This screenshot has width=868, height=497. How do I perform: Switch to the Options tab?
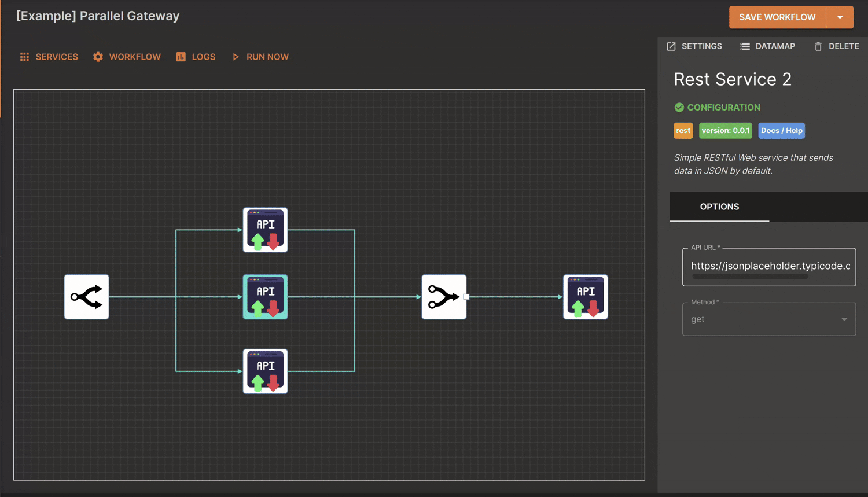coord(719,207)
